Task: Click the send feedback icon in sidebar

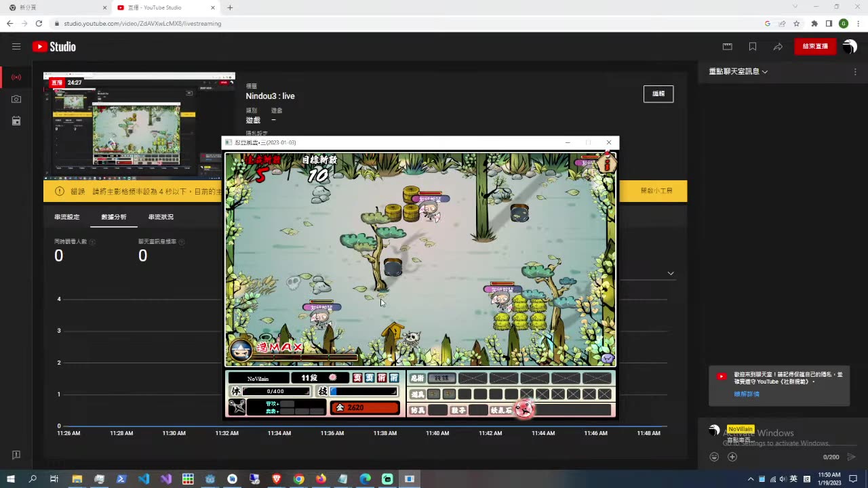Action: tap(16, 455)
